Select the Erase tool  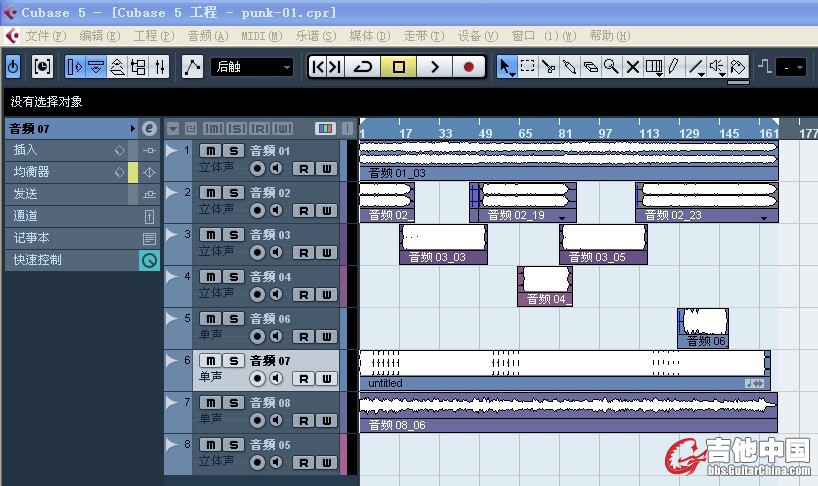[590, 67]
